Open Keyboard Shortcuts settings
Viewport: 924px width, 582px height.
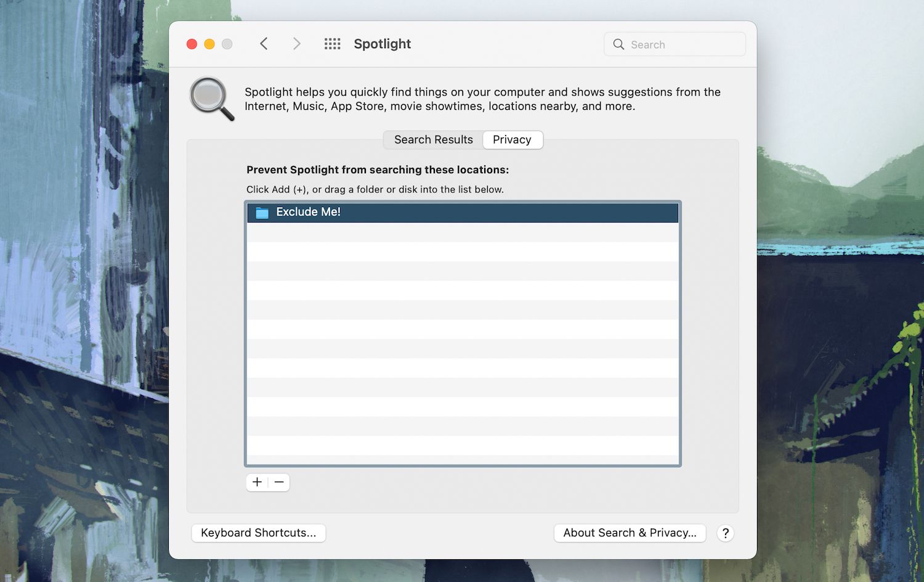pyautogui.click(x=258, y=533)
